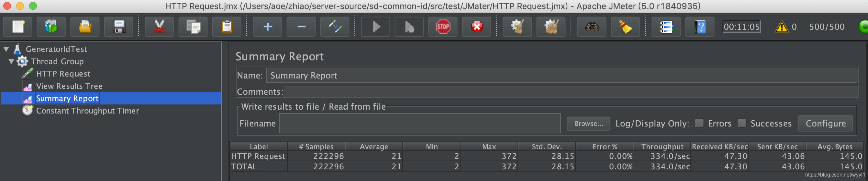868x181 pixels.
Task: Click the Open file folder icon
Action: point(85,27)
